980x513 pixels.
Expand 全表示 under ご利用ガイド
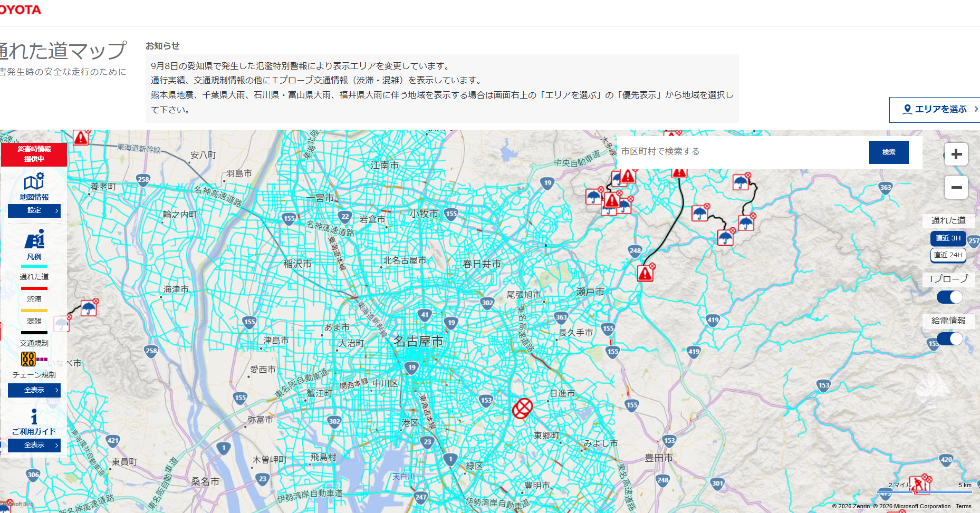point(34,445)
